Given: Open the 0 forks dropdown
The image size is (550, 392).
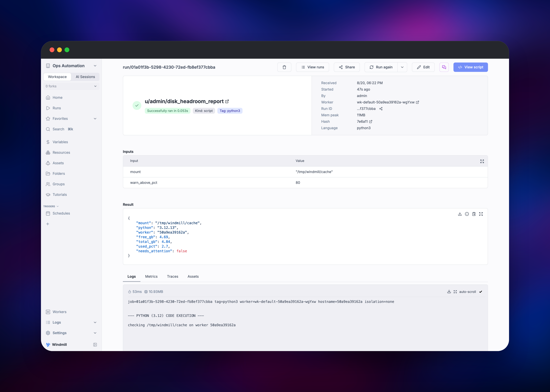Looking at the screenshot, I should (71, 86).
